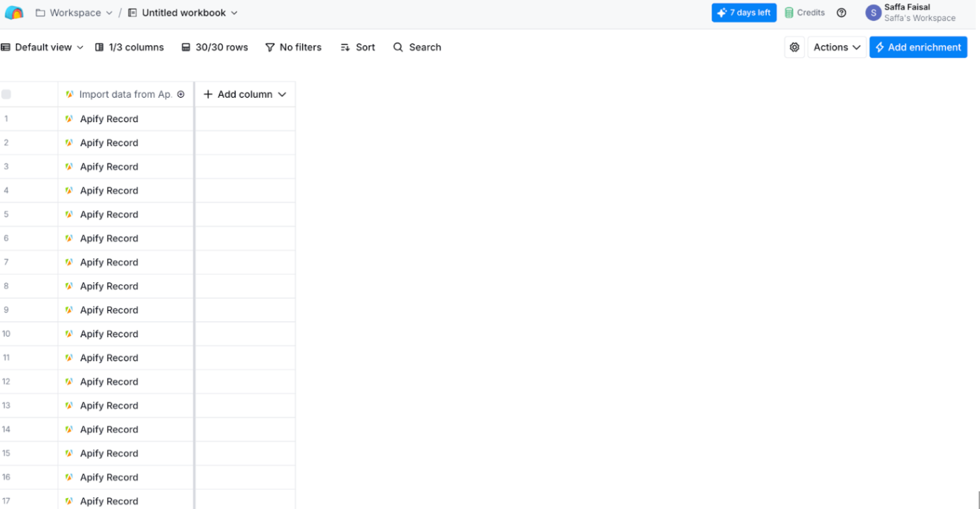Expand the Actions dropdown
The image size is (980, 509).
pyautogui.click(x=837, y=48)
